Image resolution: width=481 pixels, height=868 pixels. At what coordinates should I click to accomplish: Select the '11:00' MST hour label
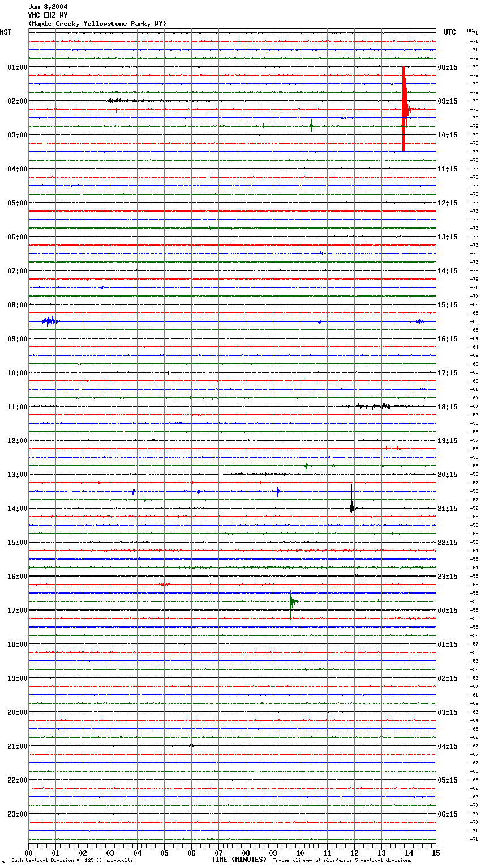(x=18, y=407)
